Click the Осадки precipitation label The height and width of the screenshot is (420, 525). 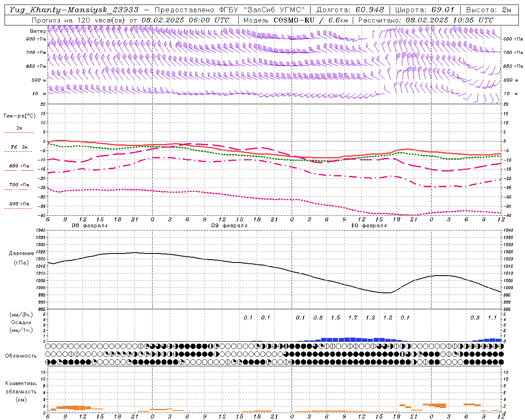[21, 322]
